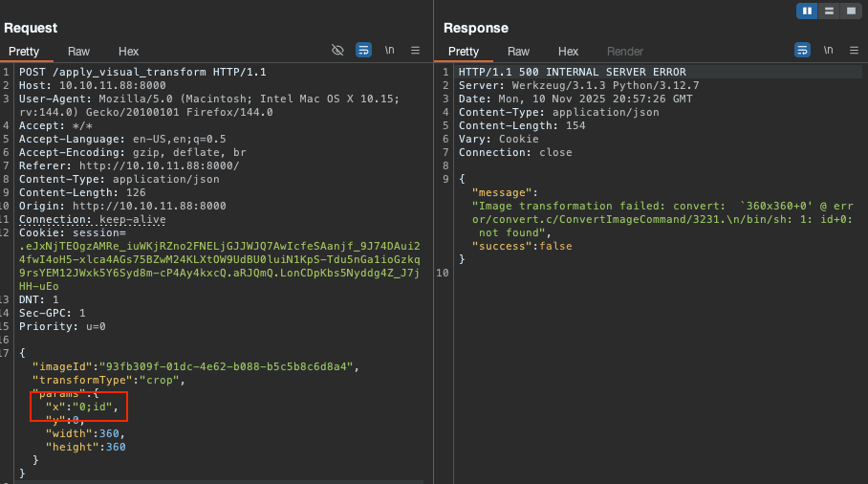Switch to top-bottom stacked layout icon
This screenshot has width=868, height=484.
pos(829,11)
